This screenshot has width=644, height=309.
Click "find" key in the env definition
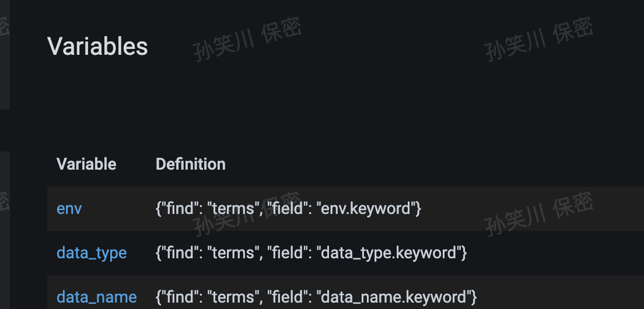pyautogui.click(x=180, y=209)
